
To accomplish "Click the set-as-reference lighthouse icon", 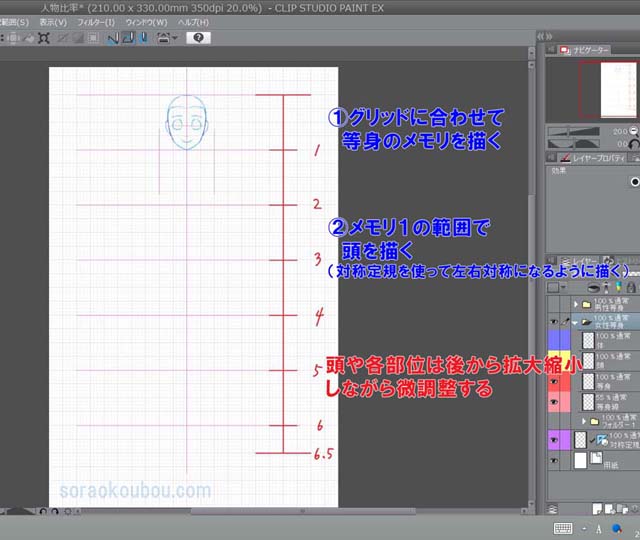I will (606, 287).
